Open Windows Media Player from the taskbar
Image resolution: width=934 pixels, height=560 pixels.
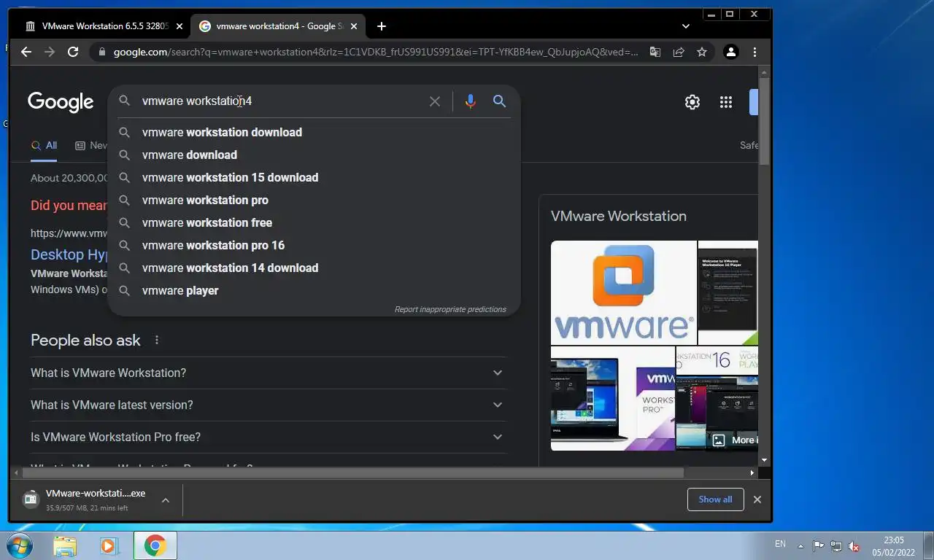point(109,545)
